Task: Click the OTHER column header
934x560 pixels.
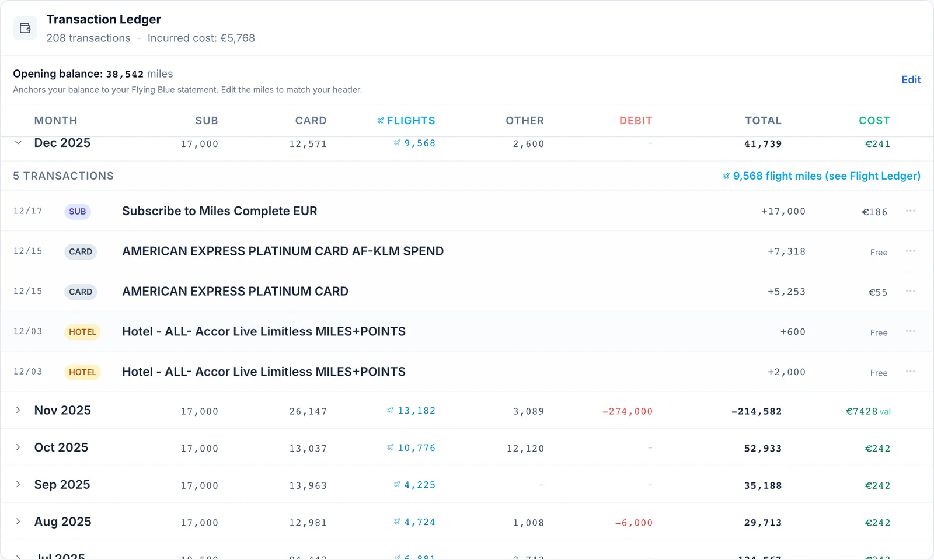Action: 525,121
